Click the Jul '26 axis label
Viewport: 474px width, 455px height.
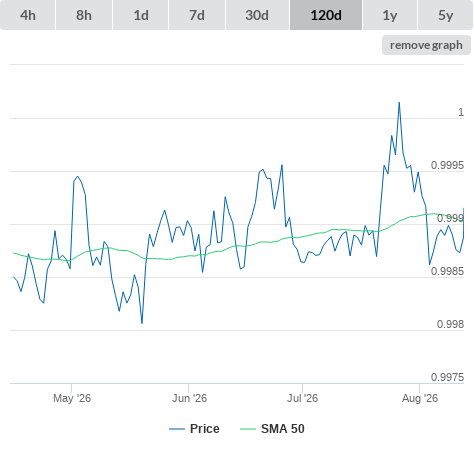click(302, 398)
